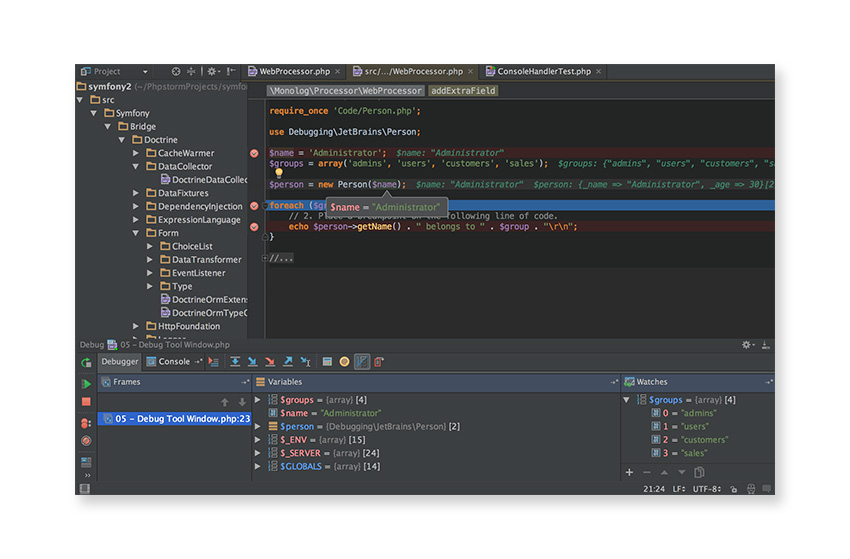The width and height of the screenshot is (850, 559).
Task: Collapse the Bridge folder
Action: (x=108, y=126)
